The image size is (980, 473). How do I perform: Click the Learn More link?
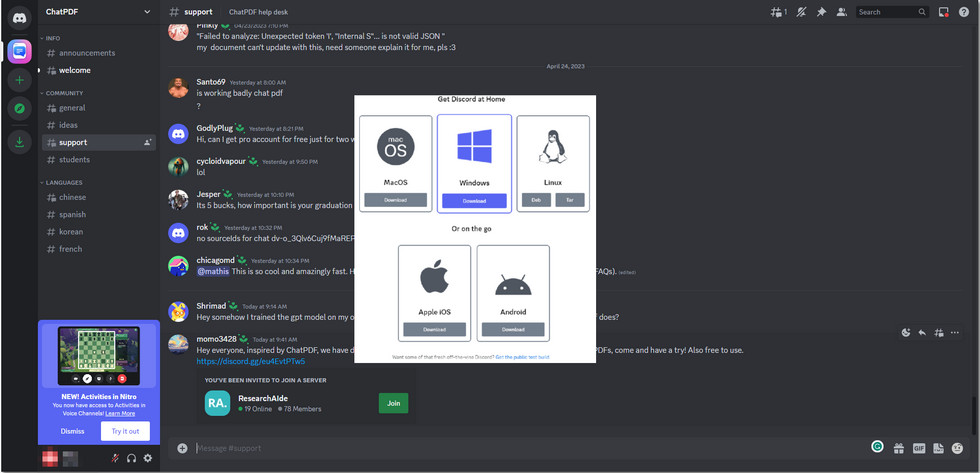pyautogui.click(x=120, y=414)
